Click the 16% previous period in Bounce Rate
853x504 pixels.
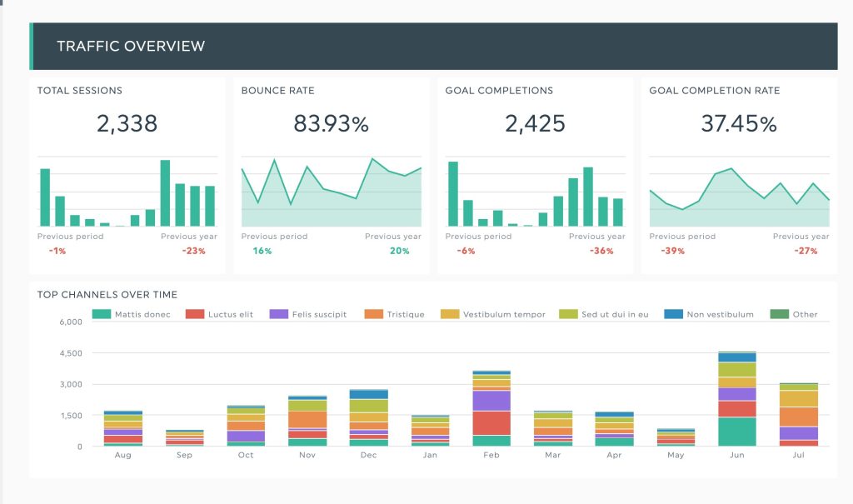[x=262, y=251]
